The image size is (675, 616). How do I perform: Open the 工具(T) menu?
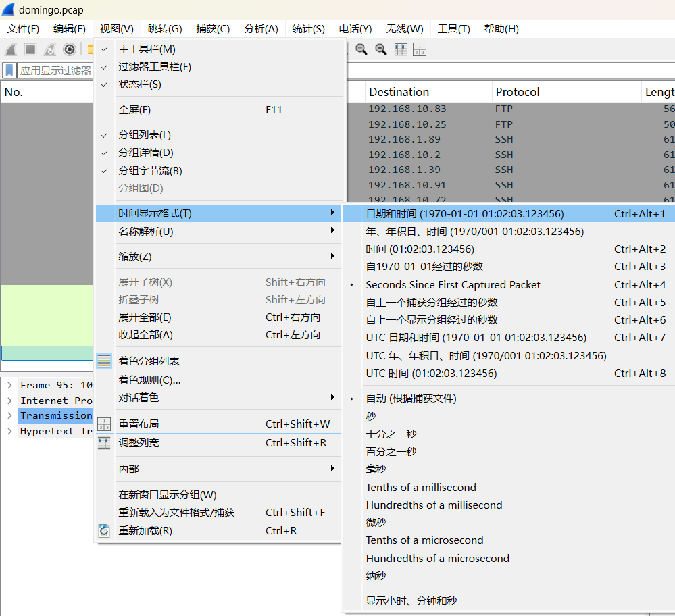454,29
